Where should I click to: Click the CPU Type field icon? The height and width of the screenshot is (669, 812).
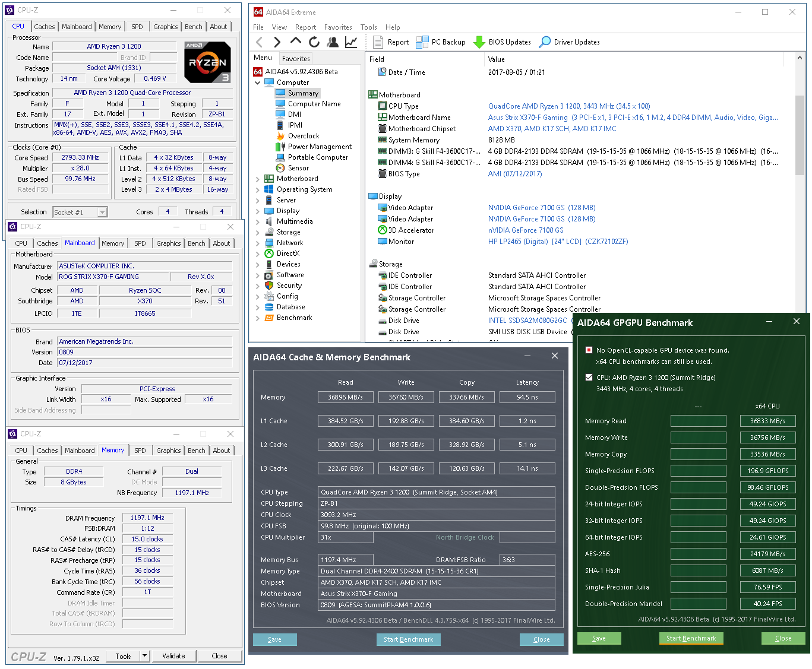pyautogui.click(x=383, y=106)
